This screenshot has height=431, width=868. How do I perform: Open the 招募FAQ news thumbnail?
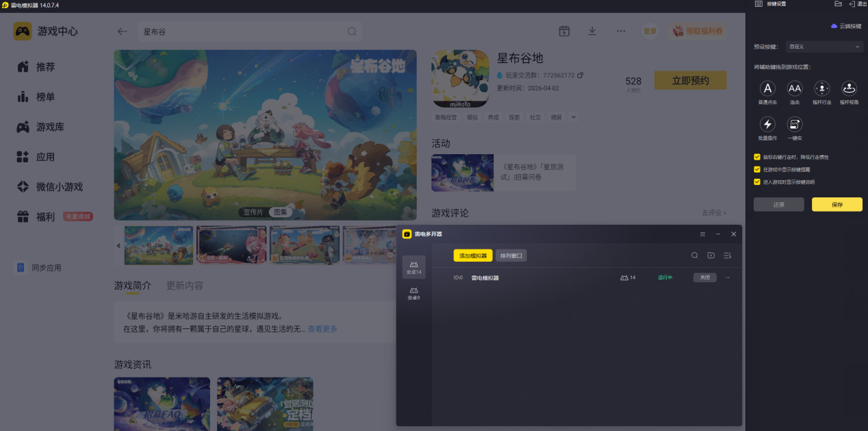[162, 404]
